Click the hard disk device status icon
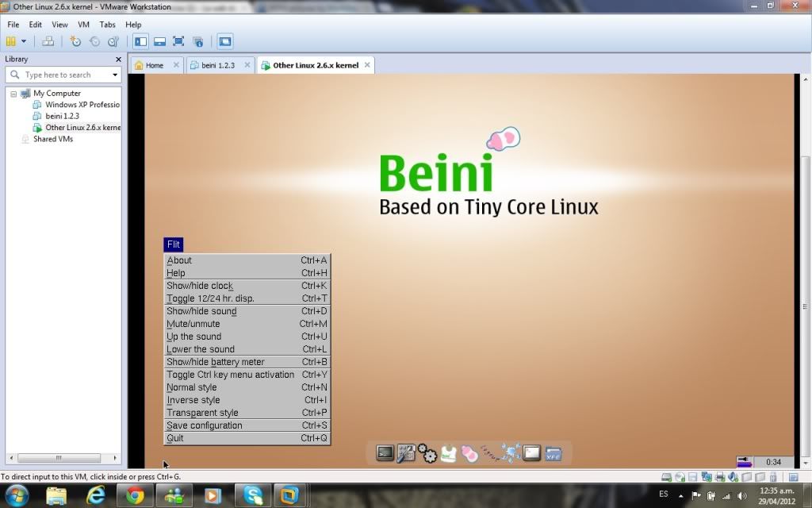Image resolution: width=812 pixels, height=508 pixels. click(x=666, y=477)
